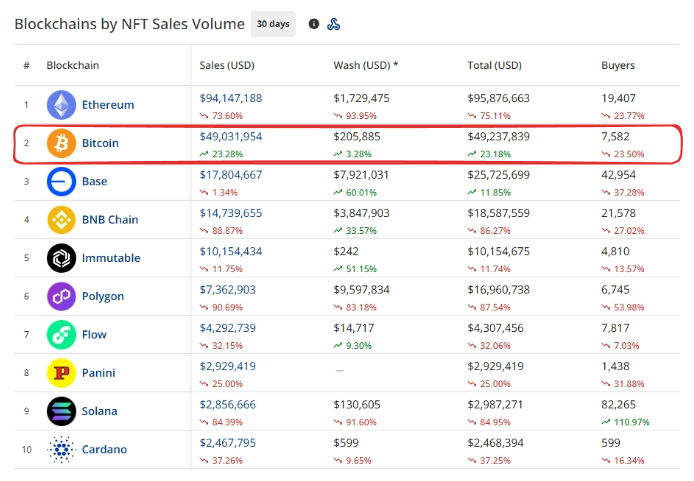694x481 pixels.
Task: Open the Immutable blockchain link
Action: [111, 258]
